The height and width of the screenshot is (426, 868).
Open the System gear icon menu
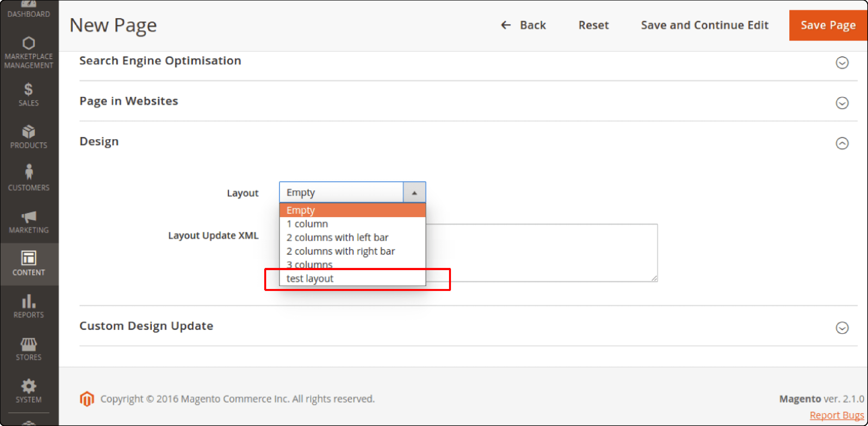click(x=29, y=386)
